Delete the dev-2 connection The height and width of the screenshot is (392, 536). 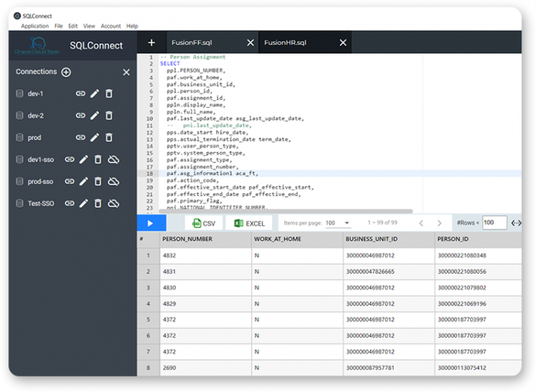tap(109, 116)
